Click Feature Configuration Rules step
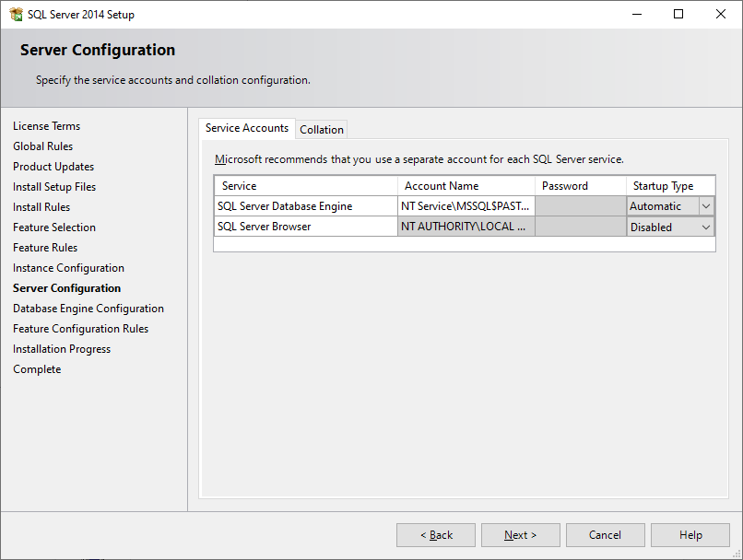The image size is (743, 560). (80, 329)
